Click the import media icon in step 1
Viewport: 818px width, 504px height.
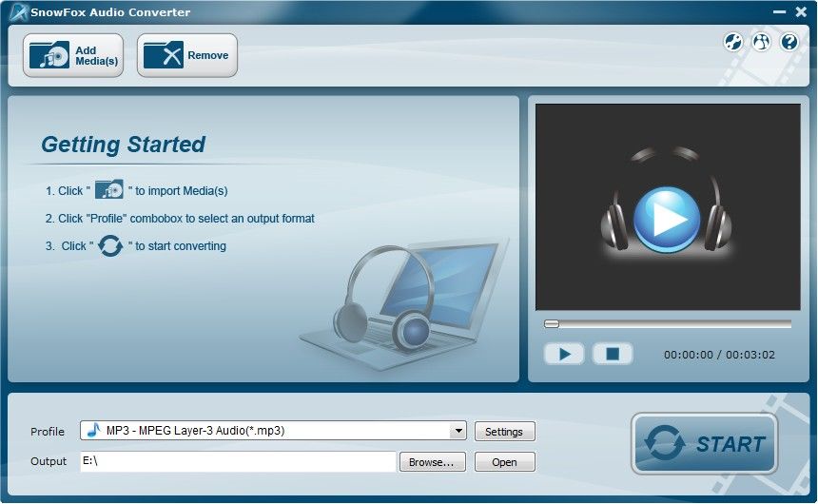click(x=109, y=189)
